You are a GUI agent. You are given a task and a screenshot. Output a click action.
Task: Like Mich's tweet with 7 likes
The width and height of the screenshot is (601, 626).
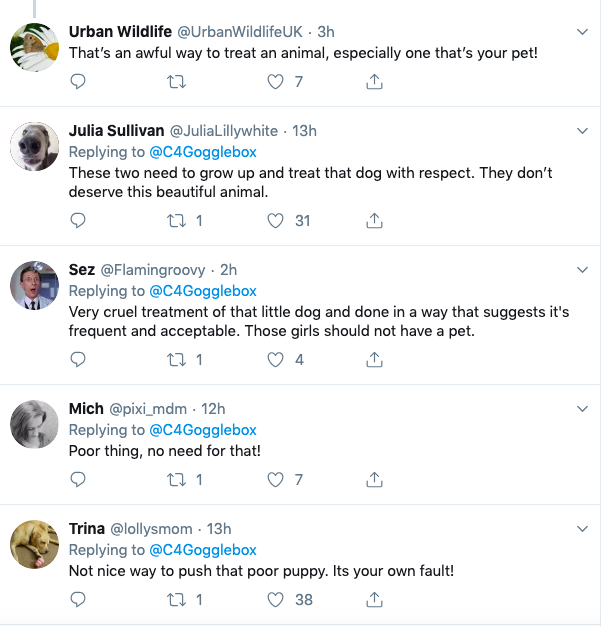[277, 480]
